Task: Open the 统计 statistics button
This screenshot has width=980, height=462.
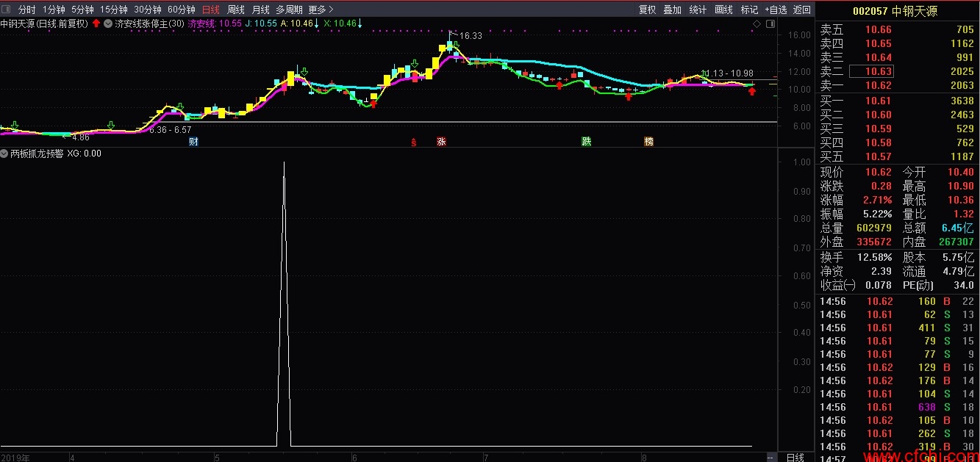Action: coord(698,10)
